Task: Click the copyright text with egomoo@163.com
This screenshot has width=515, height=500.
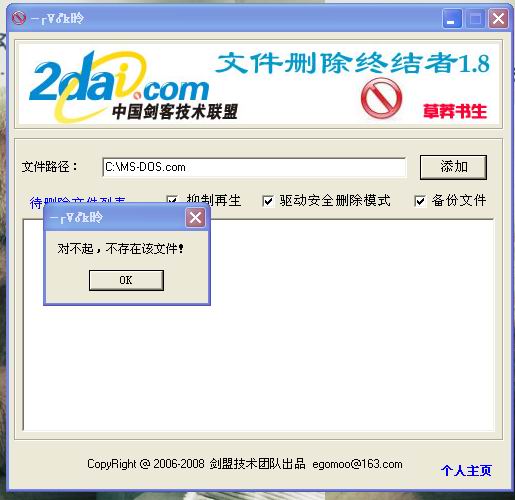Action: (245, 464)
